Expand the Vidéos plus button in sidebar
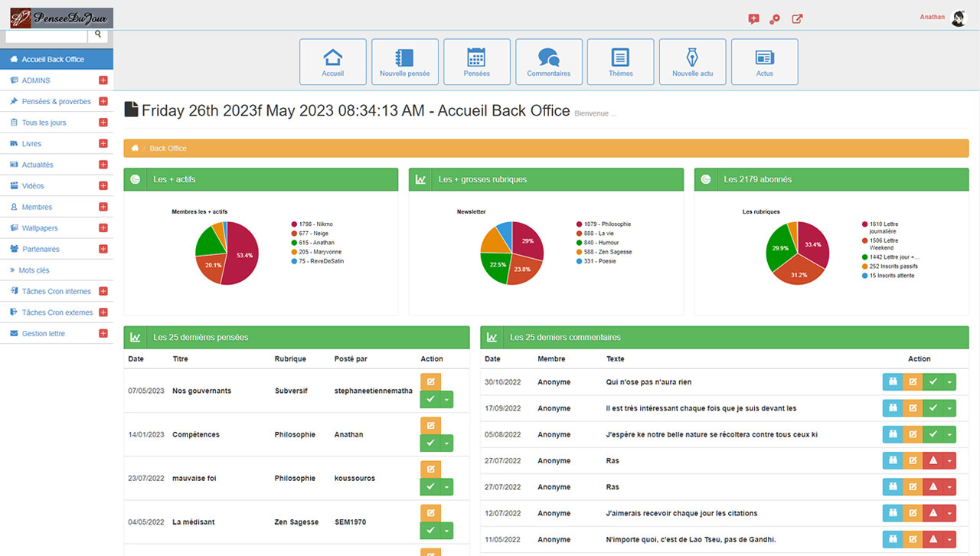 (103, 186)
